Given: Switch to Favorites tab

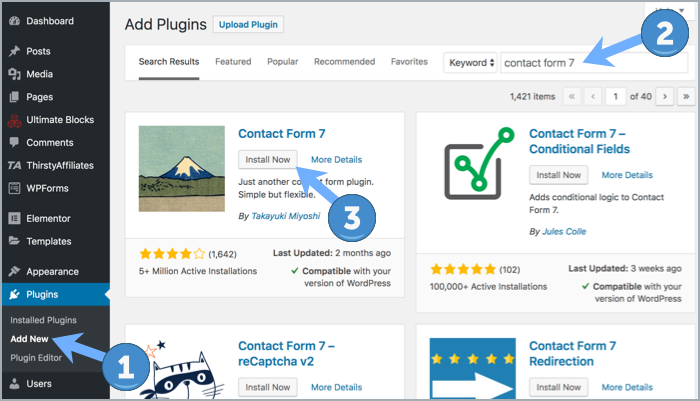Looking at the screenshot, I should (x=409, y=62).
